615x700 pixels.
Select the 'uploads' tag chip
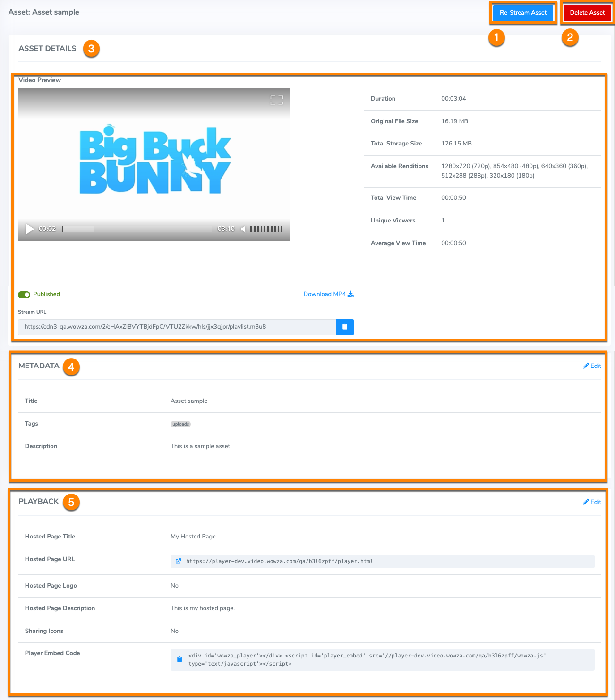click(180, 424)
